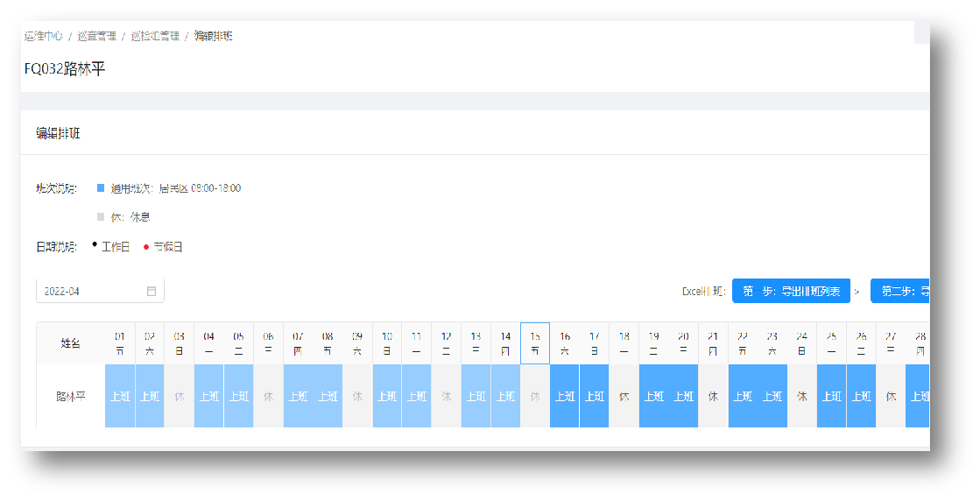Viewport: 980px width, 501px height.
Task: Click the partially visible 第二步 button
Action: (x=900, y=291)
